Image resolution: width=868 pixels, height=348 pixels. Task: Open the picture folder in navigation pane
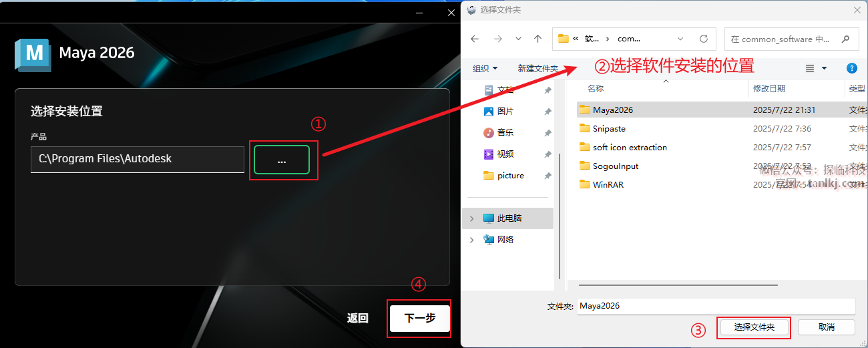[510, 176]
